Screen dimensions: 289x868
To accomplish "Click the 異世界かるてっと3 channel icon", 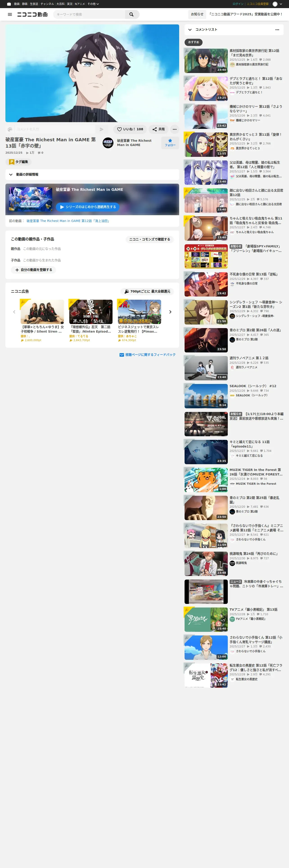I will tap(232, 148).
